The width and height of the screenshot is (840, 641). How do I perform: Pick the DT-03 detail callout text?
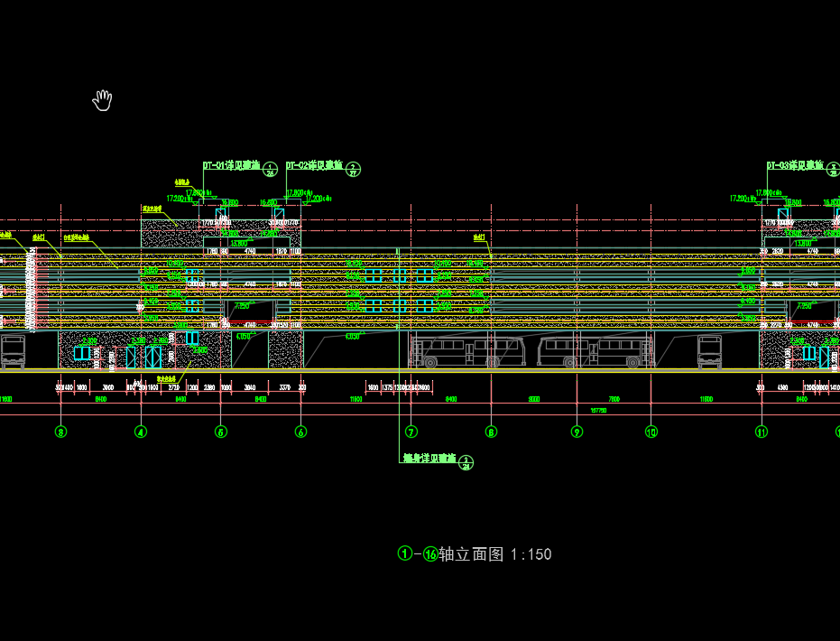(795, 165)
